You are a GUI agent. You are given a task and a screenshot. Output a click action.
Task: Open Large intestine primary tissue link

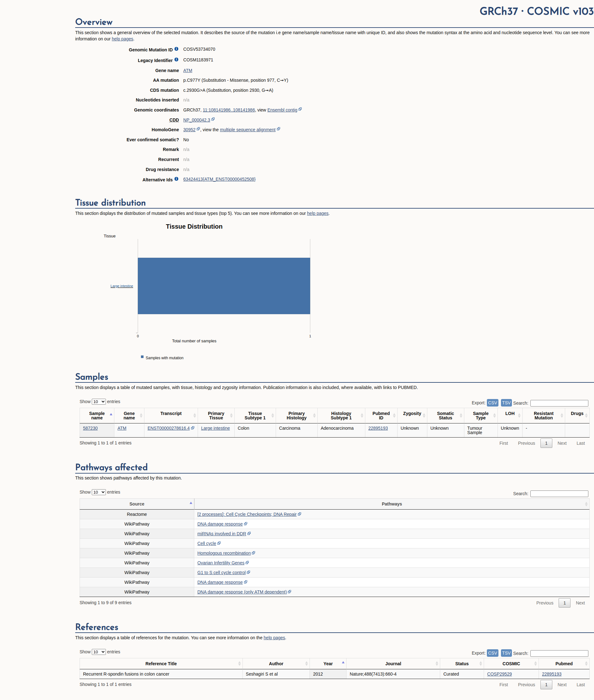pos(215,428)
